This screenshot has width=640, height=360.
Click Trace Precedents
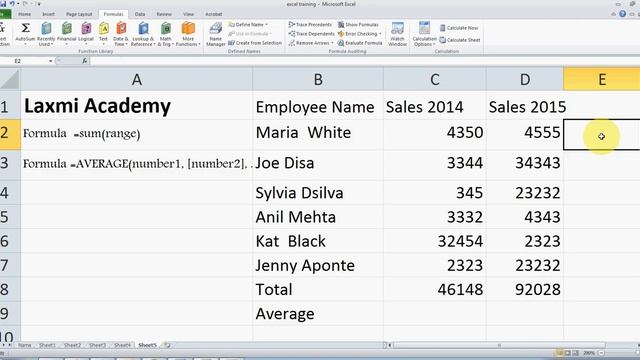click(x=310, y=24)
